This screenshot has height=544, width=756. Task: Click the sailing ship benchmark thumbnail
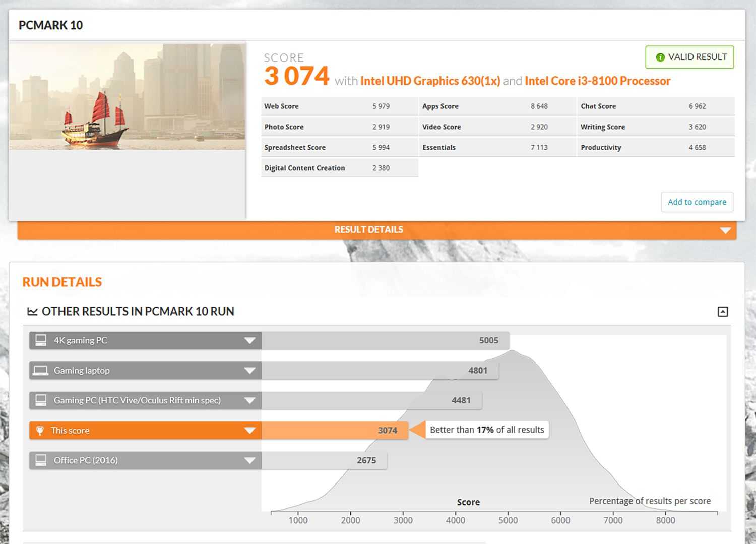(x=127, y=96)
